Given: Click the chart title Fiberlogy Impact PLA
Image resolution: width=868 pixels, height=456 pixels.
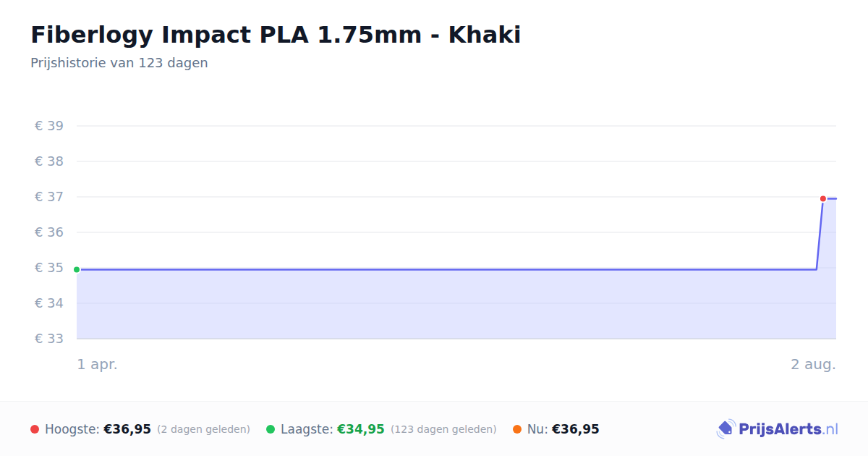Looking at the screenshot, I should pyautogui.click(x=276, y=35).
